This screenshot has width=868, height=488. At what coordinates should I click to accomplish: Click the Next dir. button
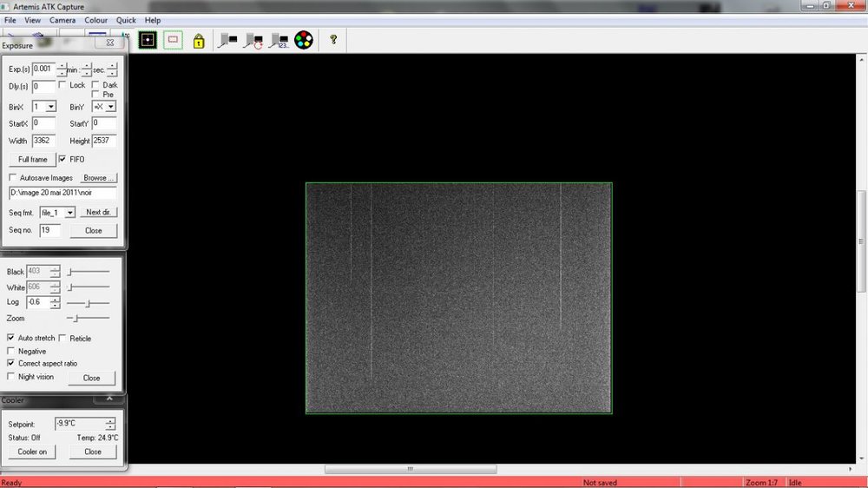tap(99, 212)
